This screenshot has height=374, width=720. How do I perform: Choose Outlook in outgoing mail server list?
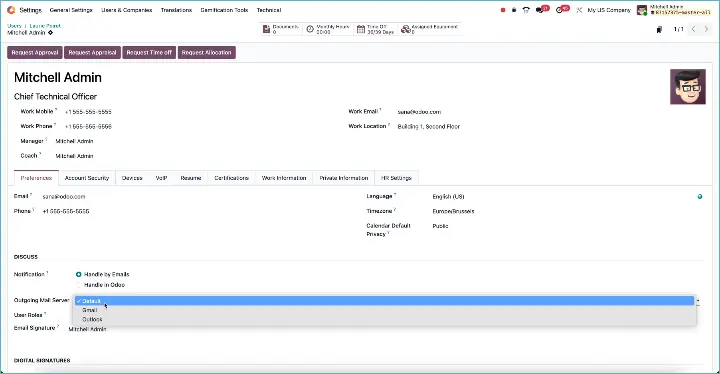384,319
